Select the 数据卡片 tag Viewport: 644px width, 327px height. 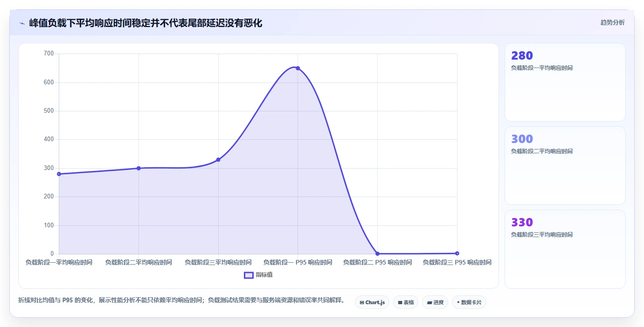[x=469, y=302]
